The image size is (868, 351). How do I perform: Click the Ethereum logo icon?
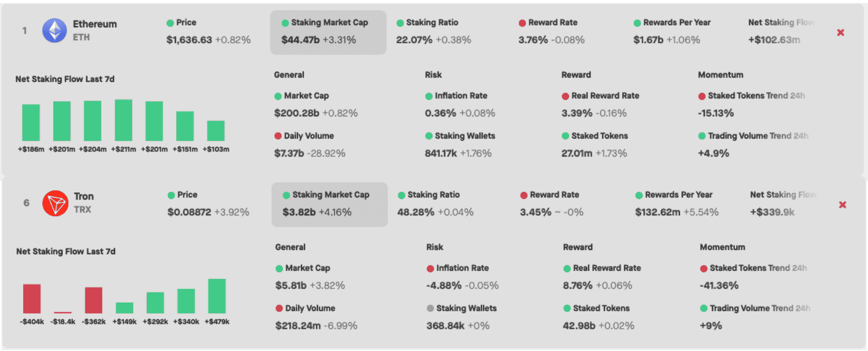pos(55,31)
